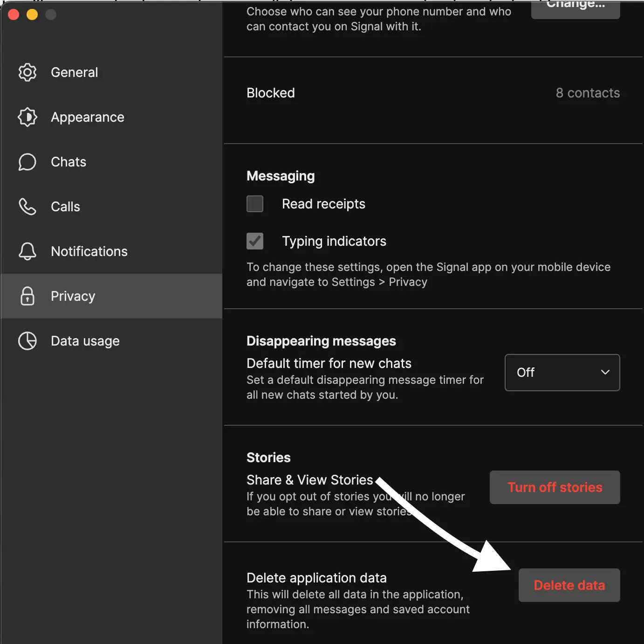Image resolution: width=644 pixels, height=644 pixels.
Task: Click the Turn off stories button
Action: [x=555, y=487]
